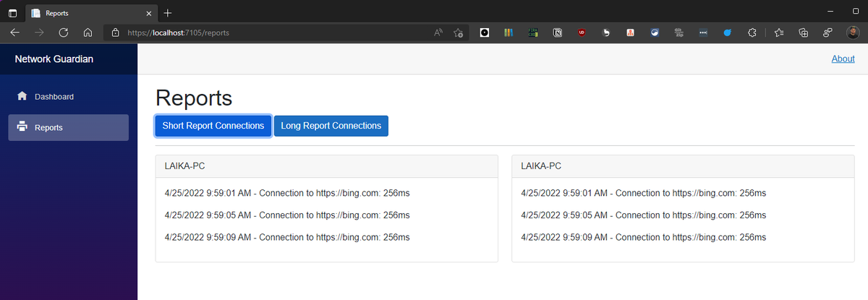Open the Notion extension icon
This screenshot has height=300, width=868.
point(558,33)
